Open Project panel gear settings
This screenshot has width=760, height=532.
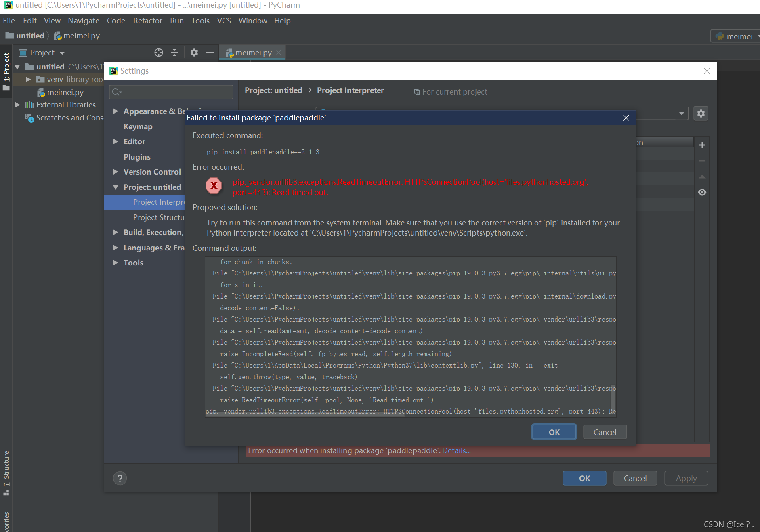click(x=194, y=53)
